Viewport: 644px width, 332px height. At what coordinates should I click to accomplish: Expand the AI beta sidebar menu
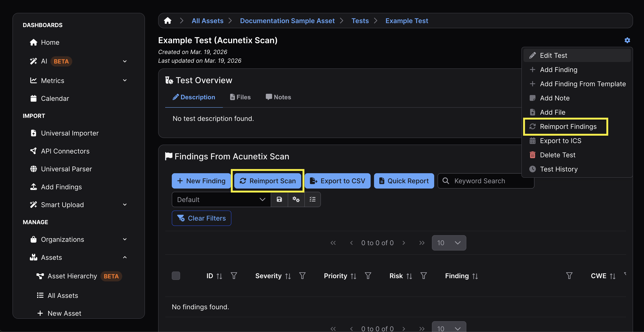tap(125, 61)
